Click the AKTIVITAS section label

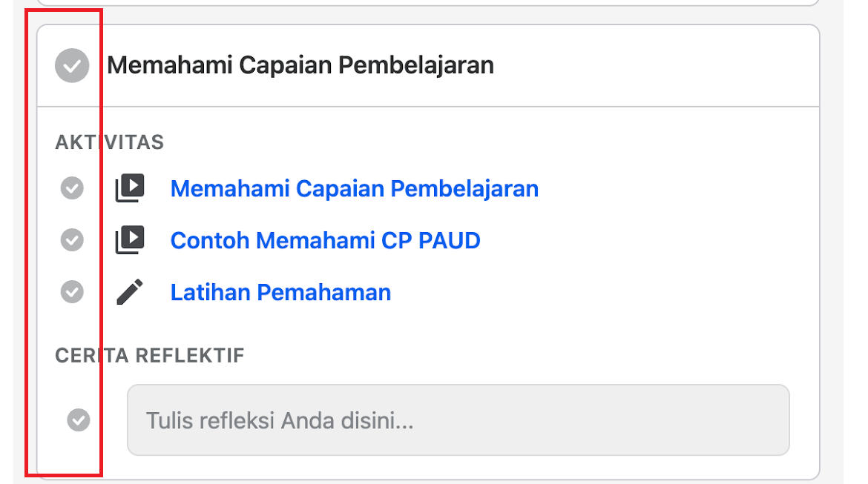tap(110, 142)
